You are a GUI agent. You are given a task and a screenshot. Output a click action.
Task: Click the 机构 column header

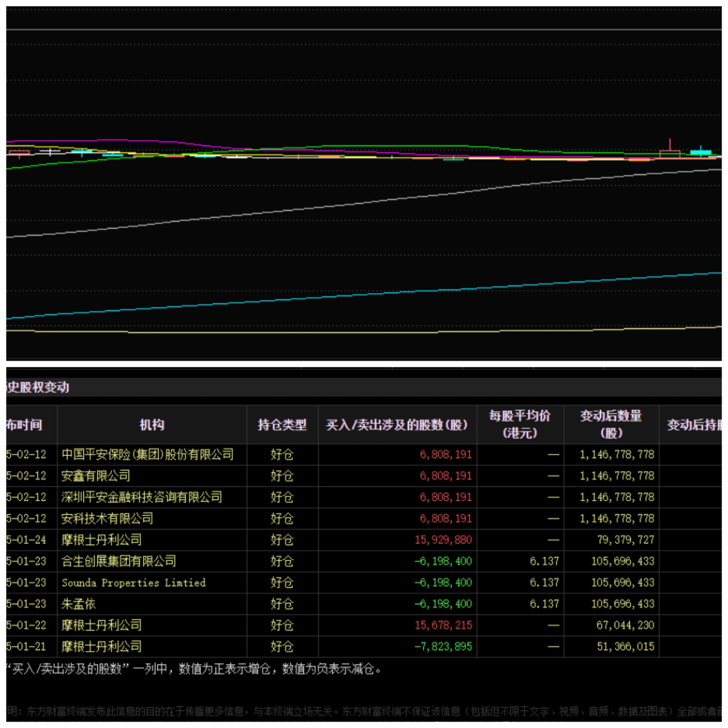152,425
